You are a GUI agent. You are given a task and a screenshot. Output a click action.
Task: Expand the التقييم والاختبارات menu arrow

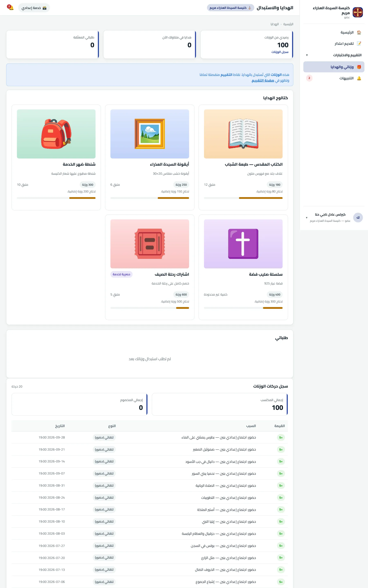point(307,55)
